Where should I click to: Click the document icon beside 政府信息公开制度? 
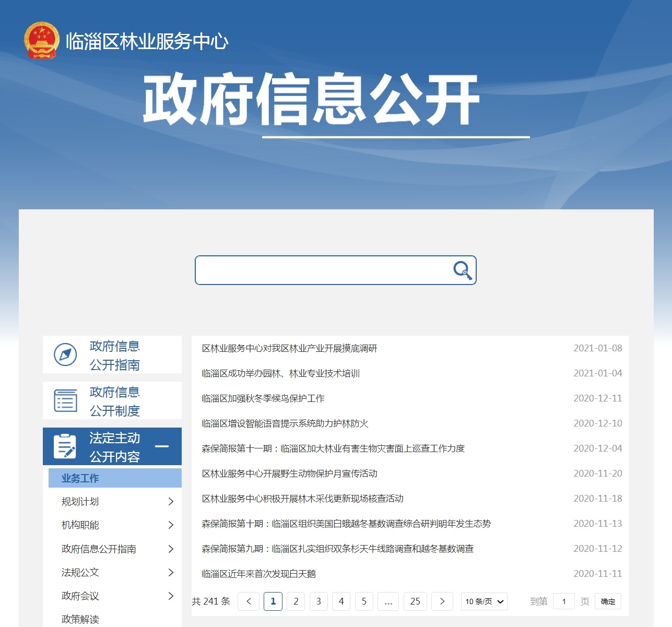point(65,400)
